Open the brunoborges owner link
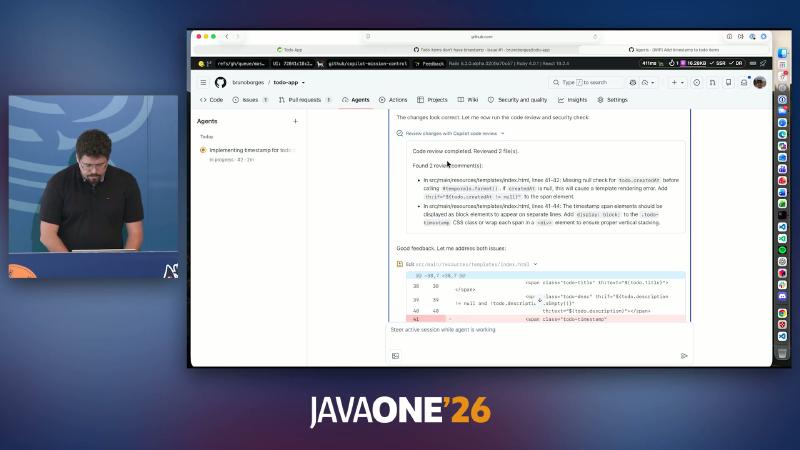Screen dimensions: 800x450 pyautogui.click(x=248, y=82)
